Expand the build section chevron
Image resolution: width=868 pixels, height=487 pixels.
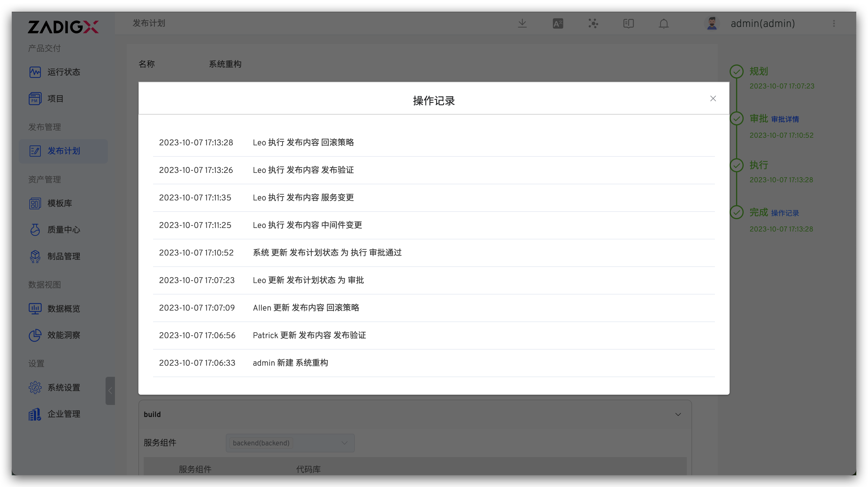click(678, 414)
